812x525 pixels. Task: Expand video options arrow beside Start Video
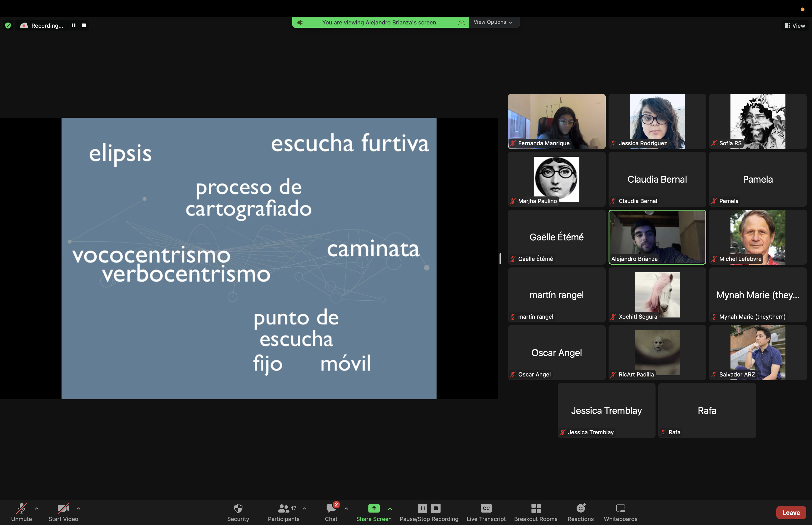point(78,508)
